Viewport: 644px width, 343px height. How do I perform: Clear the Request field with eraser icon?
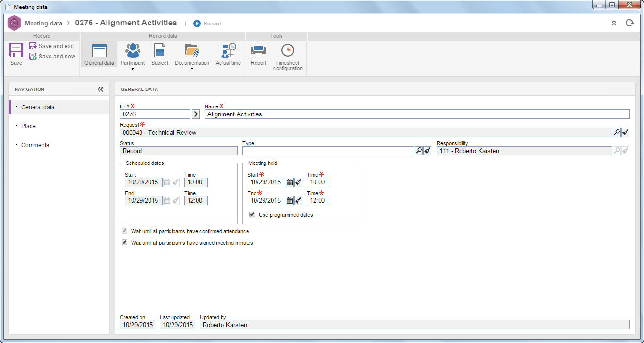pyautogui.click(x=625, y=132)
